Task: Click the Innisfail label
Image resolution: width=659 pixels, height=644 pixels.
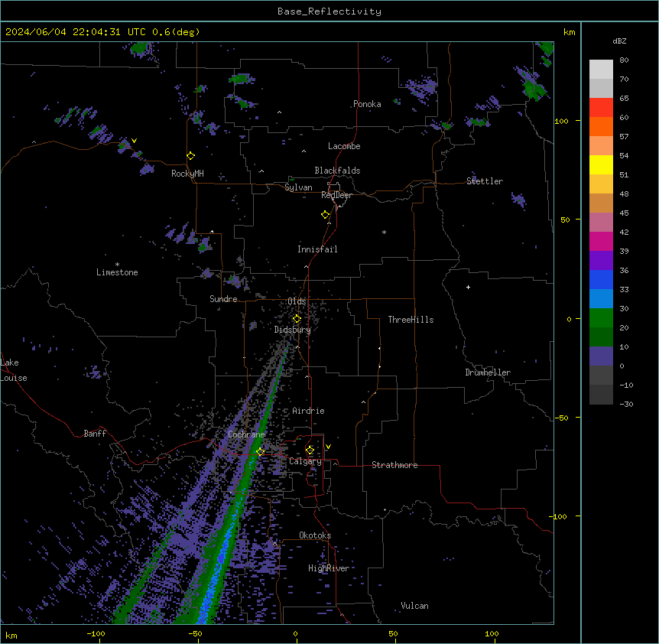Action: (x=317, y=249)
